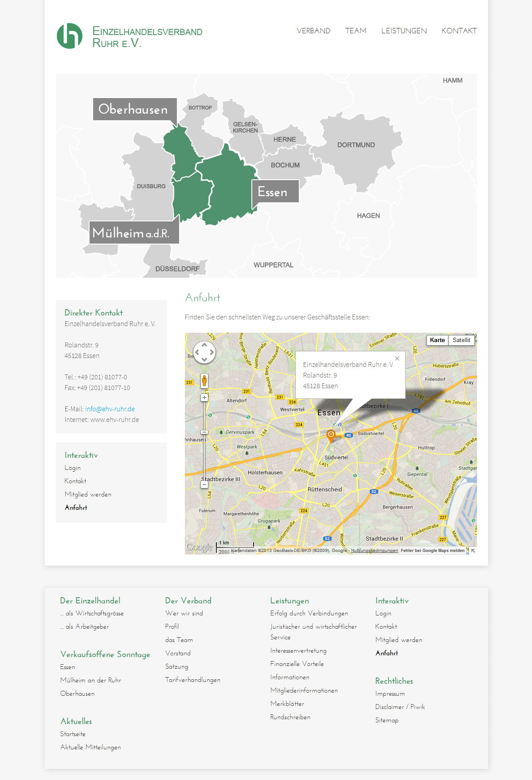Close the map address info window
532x780 pixels.
pyautogui.click(x=397, y=358)
